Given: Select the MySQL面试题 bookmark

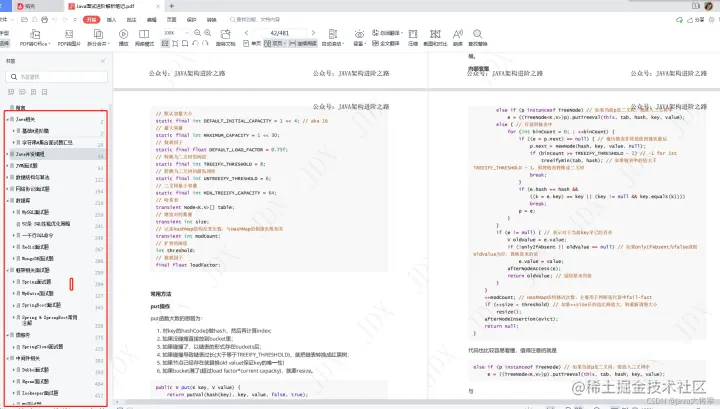Looking at the screenshot, I should point(35,212).
